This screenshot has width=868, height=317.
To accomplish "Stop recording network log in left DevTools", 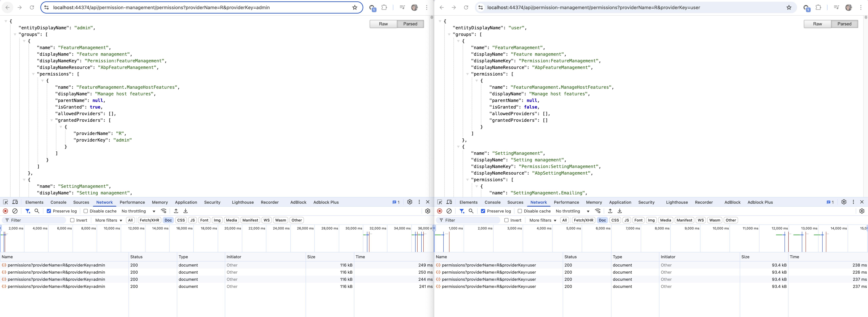I will [5, 211].
